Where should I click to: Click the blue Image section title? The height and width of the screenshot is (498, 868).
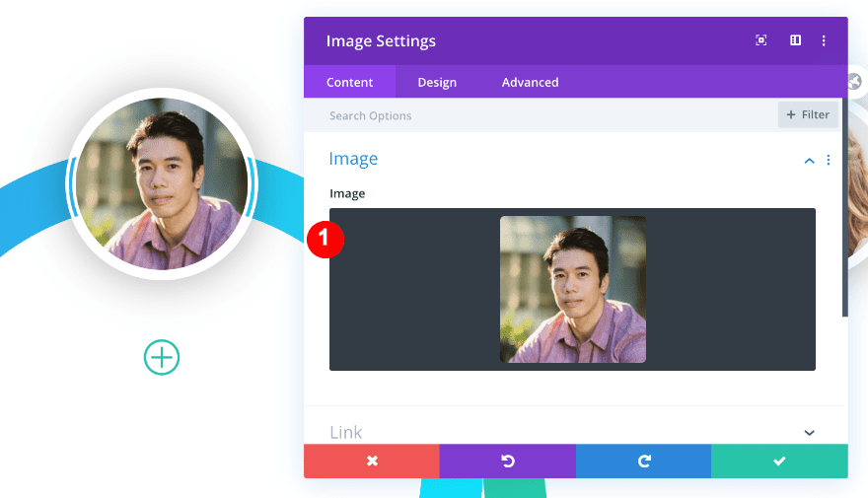coord(353,159)
